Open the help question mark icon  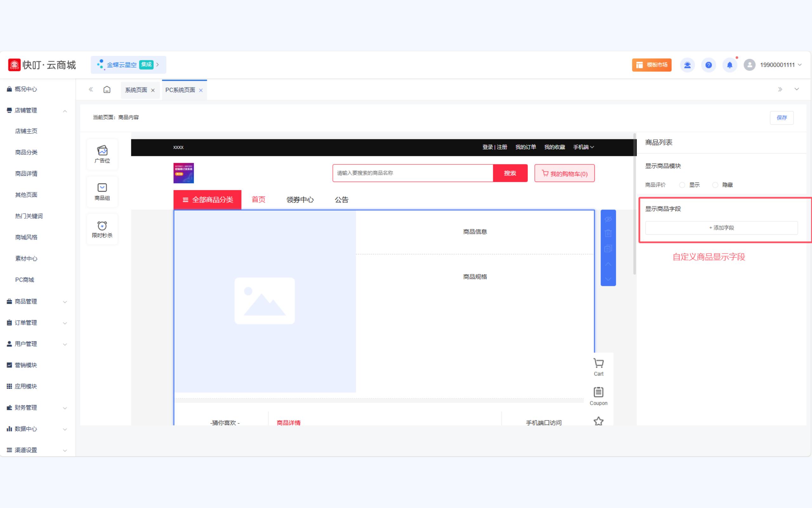tap(708, 65)
